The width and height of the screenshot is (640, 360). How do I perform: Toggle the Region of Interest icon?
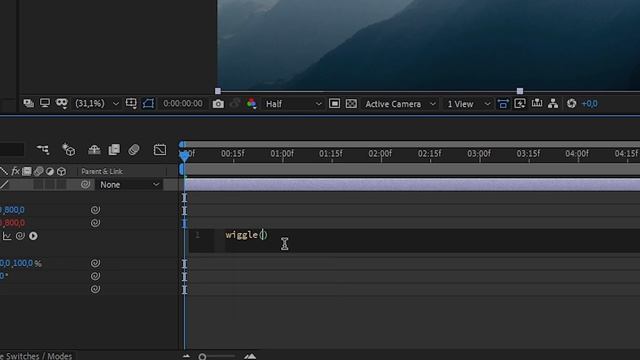click(x=334, y=104)
